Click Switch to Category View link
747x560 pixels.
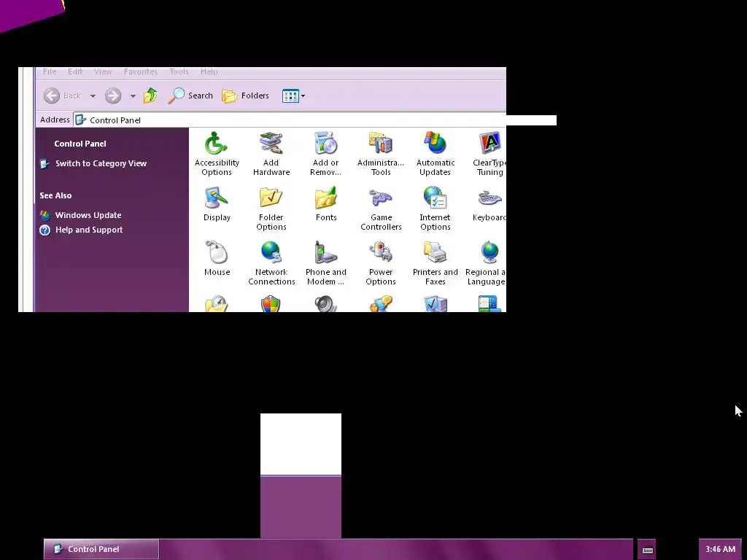point(93,163)
